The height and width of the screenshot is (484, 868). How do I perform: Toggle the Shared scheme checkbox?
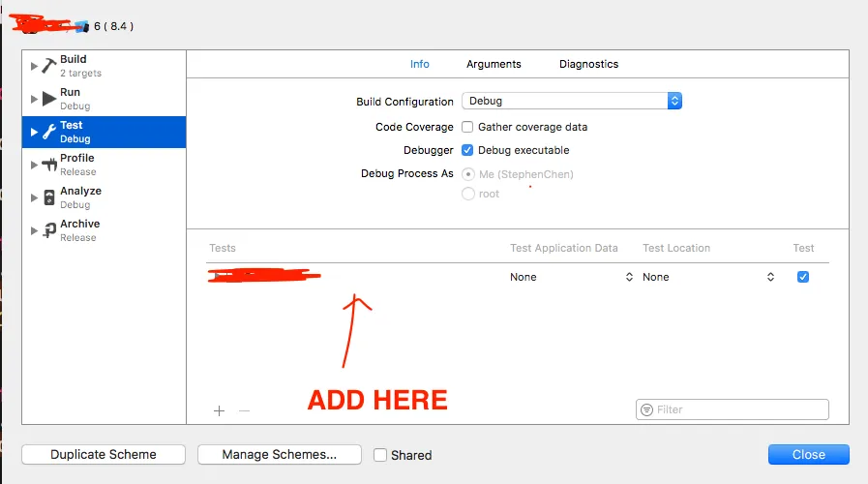click(x=380, y=455)
